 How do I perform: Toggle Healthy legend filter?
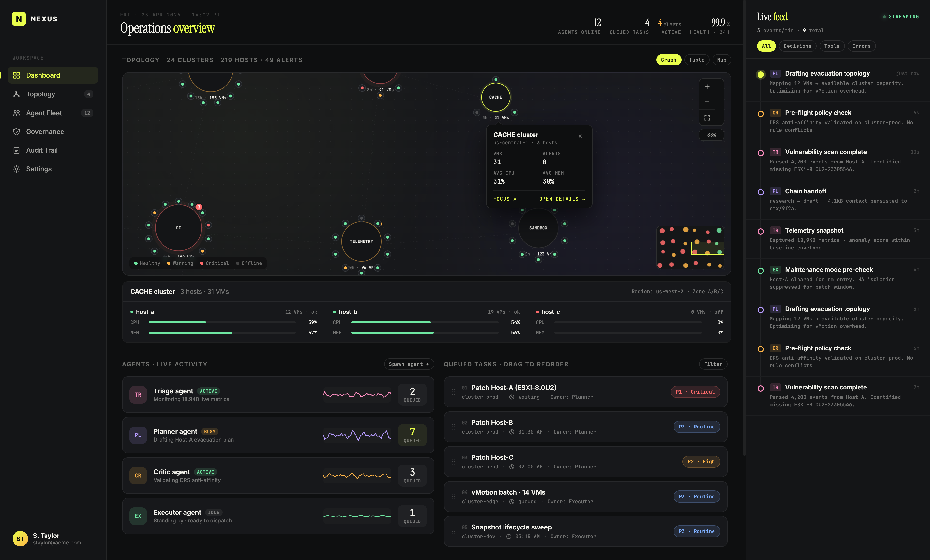pos(147,263)
